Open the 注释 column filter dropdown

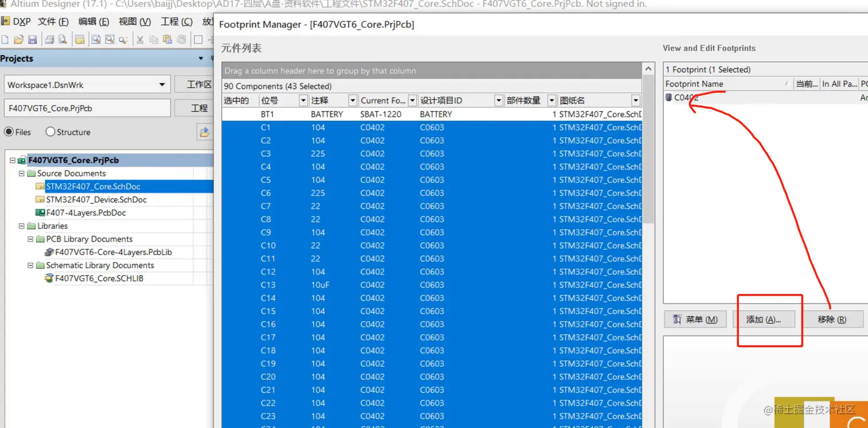[352, 101]
